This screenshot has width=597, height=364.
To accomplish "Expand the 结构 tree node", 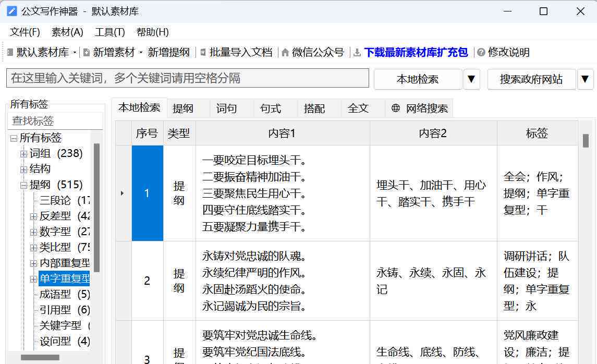I will 23,169.
